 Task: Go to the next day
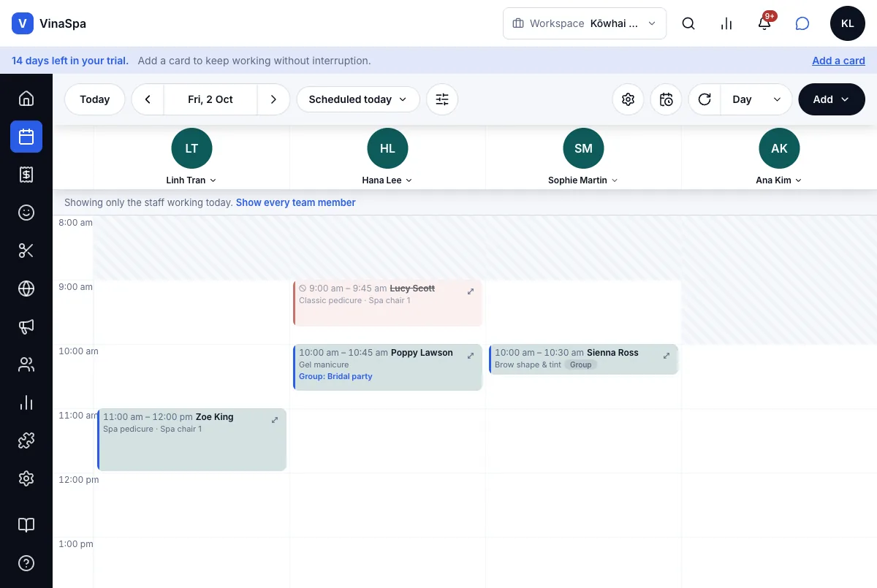(x=273, y=99)
